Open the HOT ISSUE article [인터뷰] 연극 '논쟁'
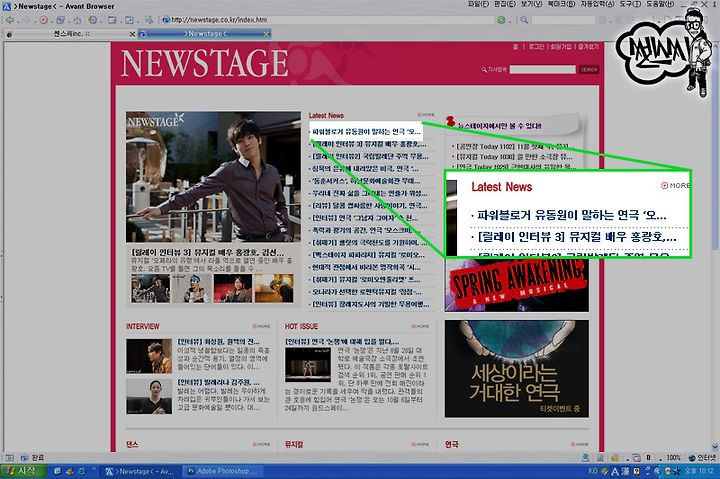The width and height of the screenshot is (720, 479). coord(342,342)
